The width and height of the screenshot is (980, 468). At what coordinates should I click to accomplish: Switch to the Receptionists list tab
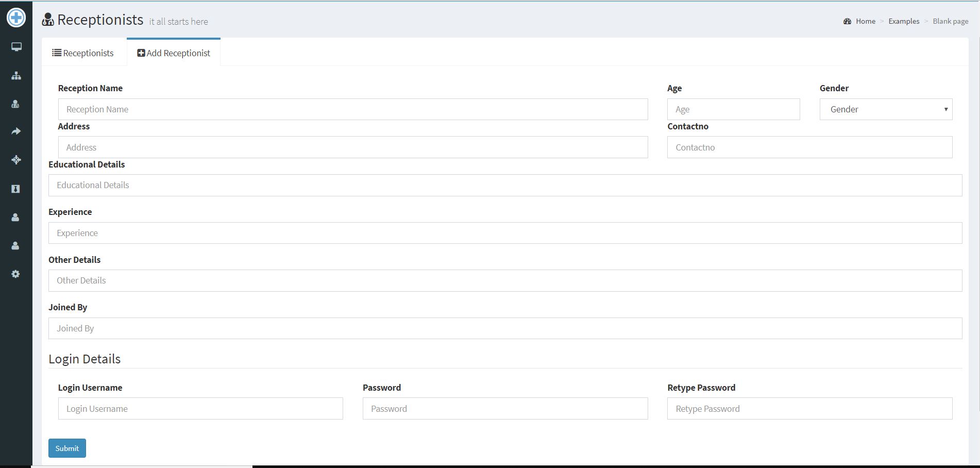coord(83,53)
